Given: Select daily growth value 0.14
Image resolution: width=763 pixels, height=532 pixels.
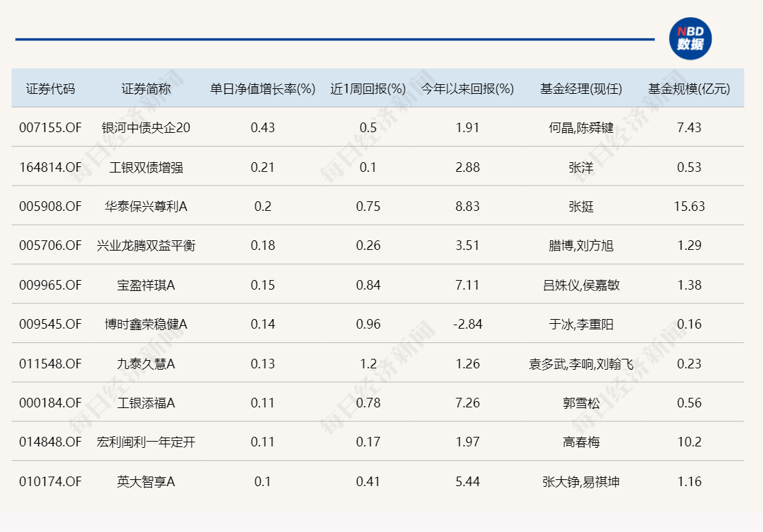Looking at the screenshot, I should [x=263, y=325].
